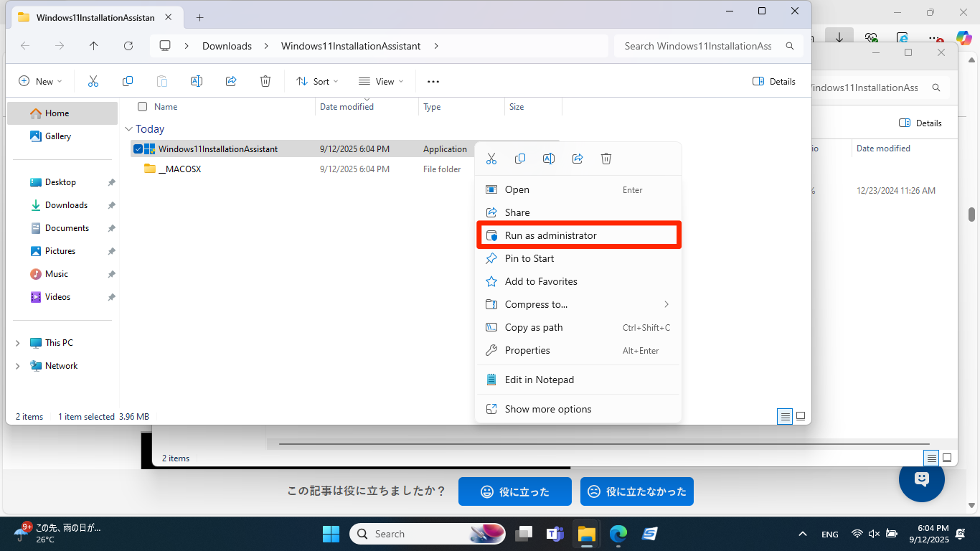980x551 pixels.
Task: Open the See more ellipsis in toolbar
Action: [x=433, y=82]
